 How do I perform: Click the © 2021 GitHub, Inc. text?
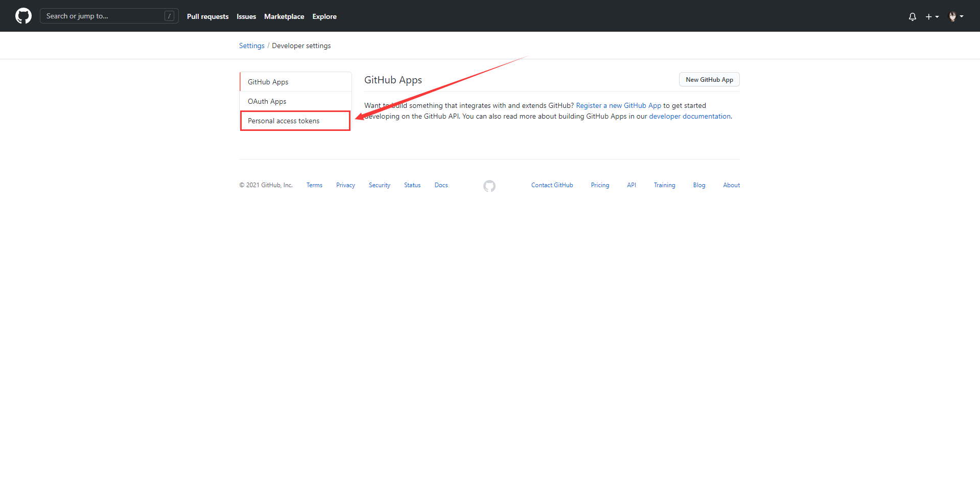[x=266, y=185]
